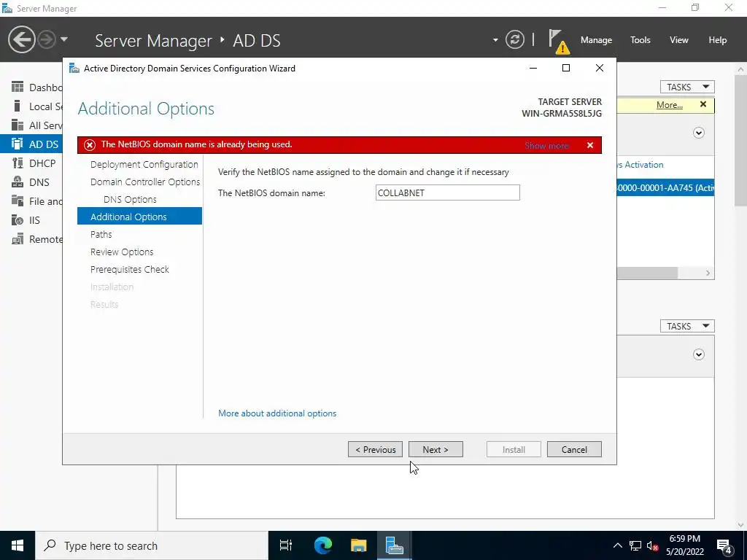Image resolution: width=747 pixels, height=560 pixels.
Task: Launch Microsoft Edge from the taskbar
Action: tap(322, 545)
